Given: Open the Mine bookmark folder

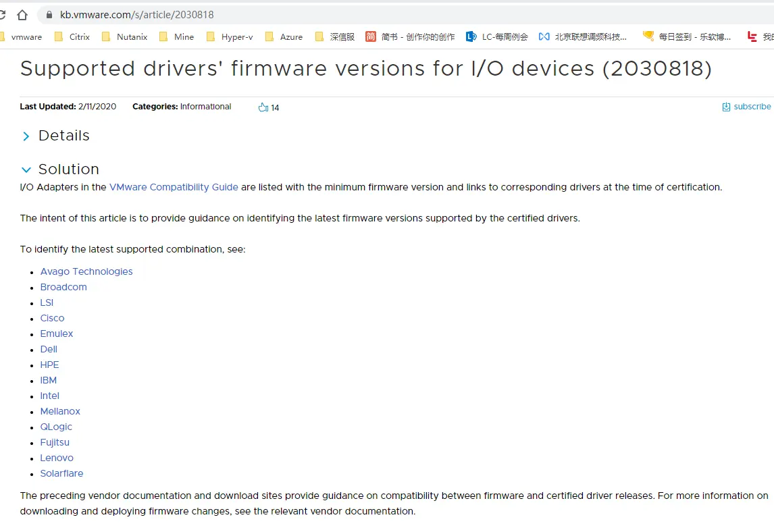Looking at the screenshot, I should tap(177, 36).
